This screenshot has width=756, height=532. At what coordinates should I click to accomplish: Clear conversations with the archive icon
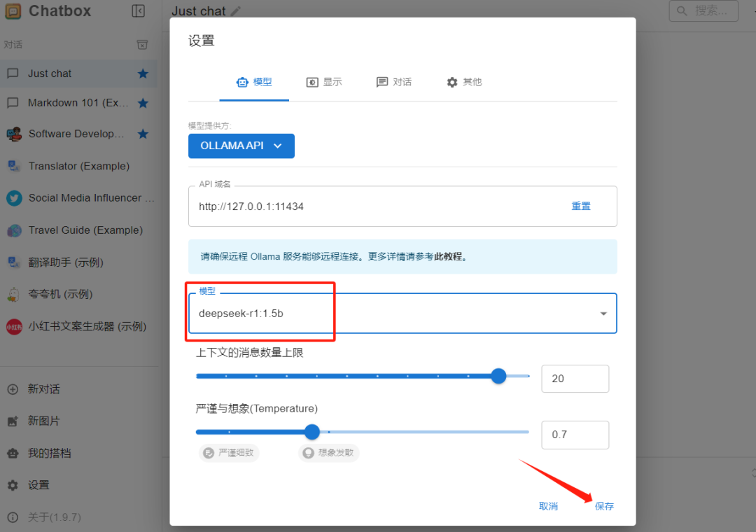[142, 45]
